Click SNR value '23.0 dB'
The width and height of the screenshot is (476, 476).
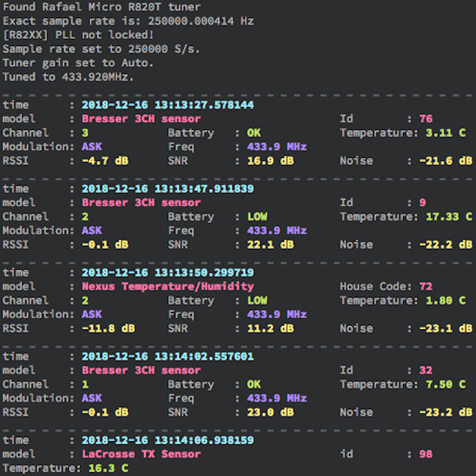click(271, 413)
